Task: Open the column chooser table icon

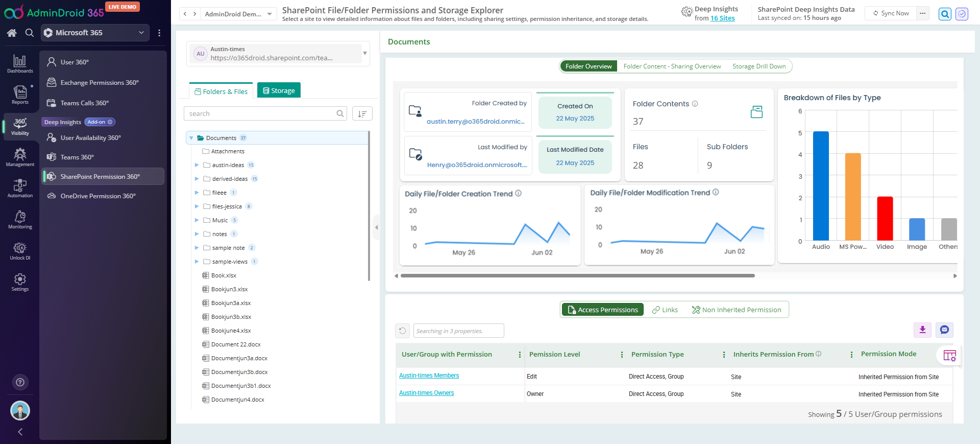Action: coord(949,356)
